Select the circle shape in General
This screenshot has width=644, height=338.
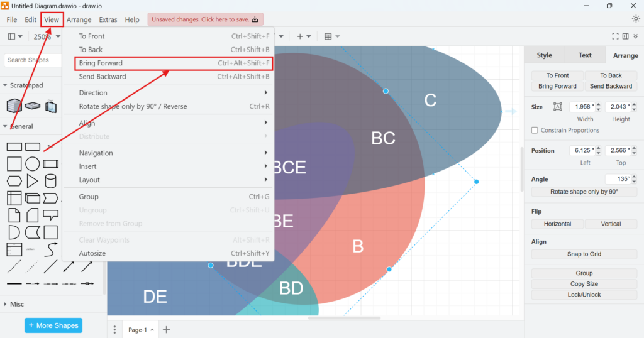click(33, 164)
